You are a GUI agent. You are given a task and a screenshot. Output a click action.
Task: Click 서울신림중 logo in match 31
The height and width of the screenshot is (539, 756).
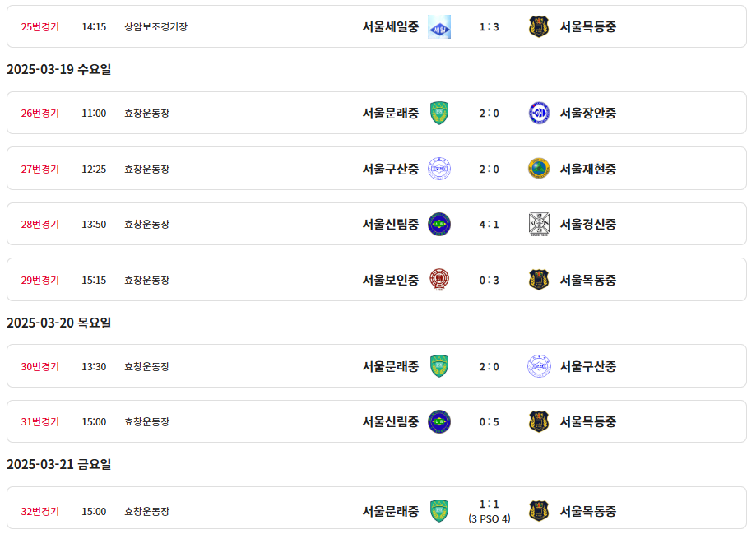(x=439, y=421)
